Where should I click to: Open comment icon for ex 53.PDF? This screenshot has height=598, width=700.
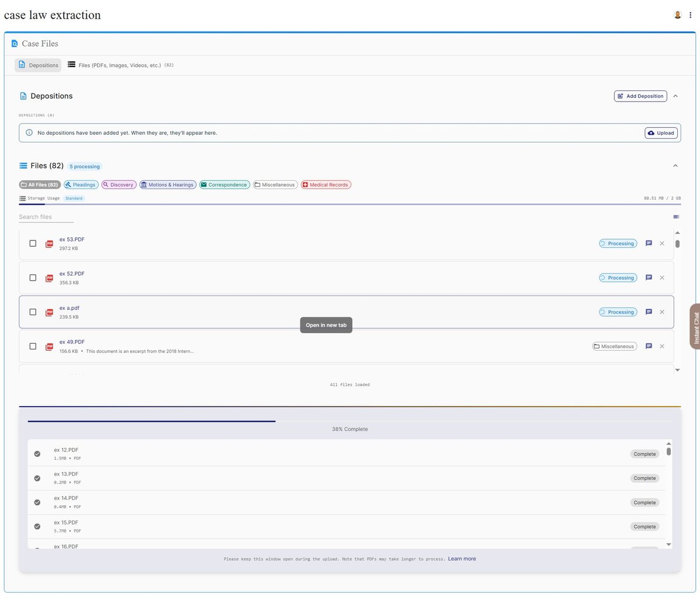[649, 243]
